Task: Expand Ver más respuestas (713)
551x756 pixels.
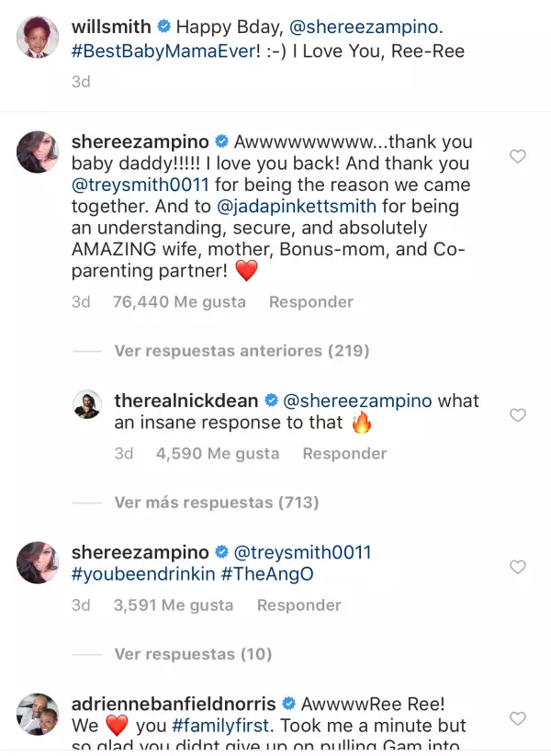Action: [217, 502]
